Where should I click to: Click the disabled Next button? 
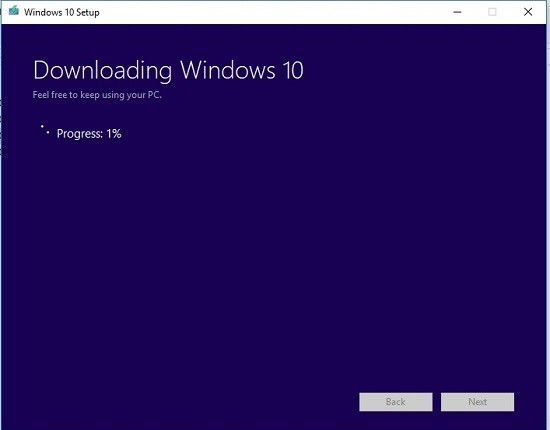[x=477, y=402]
